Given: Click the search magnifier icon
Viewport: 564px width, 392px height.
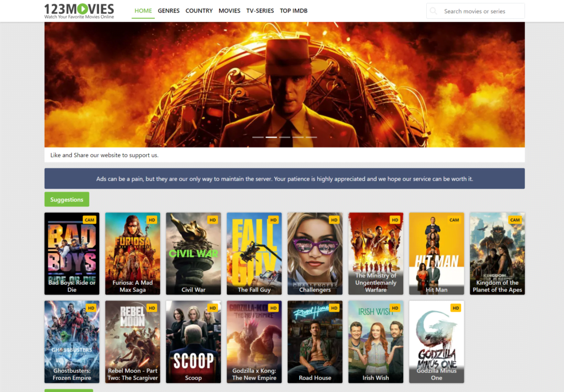Looking at the screenshot, I should pyautogui.click(x=434, y=11).
